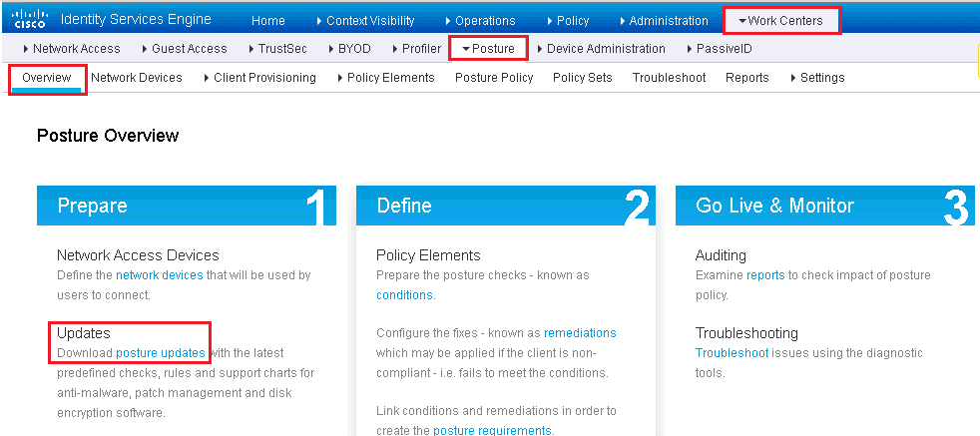Expand Network Access submenu
The width and height of the screenshot is (980, 436).
71,49
